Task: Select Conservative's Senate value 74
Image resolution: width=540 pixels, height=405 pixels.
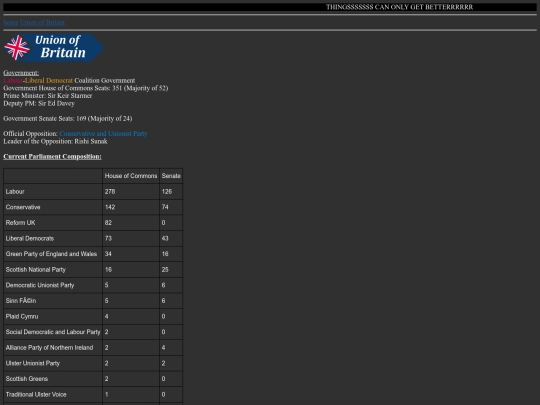Action: coord(165,207)
